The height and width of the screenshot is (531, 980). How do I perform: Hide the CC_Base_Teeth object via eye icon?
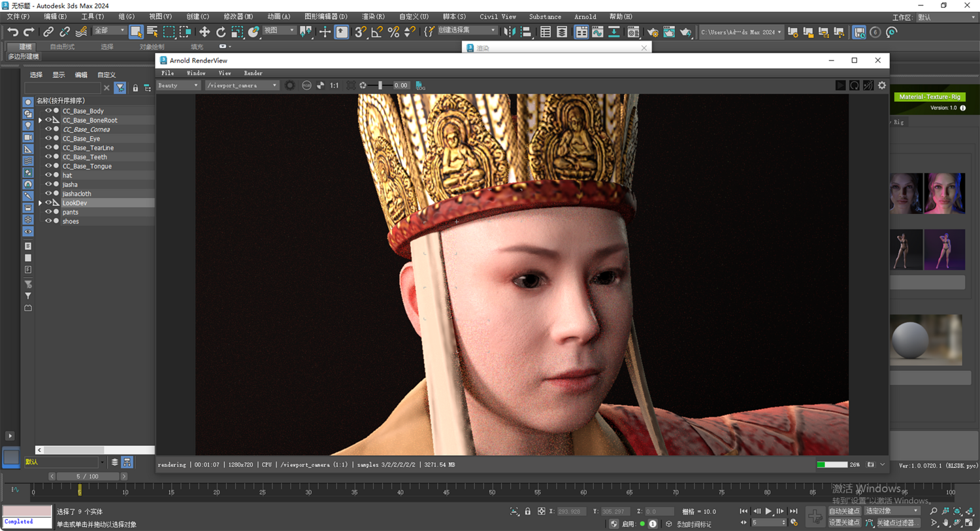point(48,157)
